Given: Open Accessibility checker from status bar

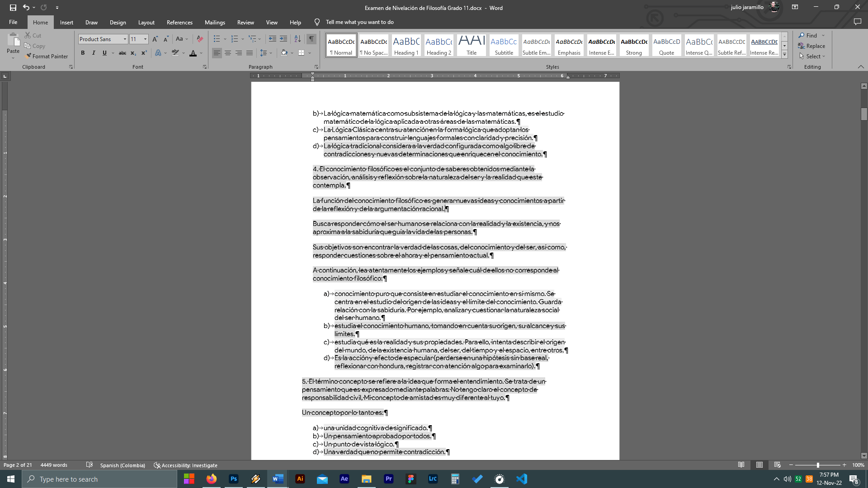Looking at the screenshot, I should click(x=185, y=465).
